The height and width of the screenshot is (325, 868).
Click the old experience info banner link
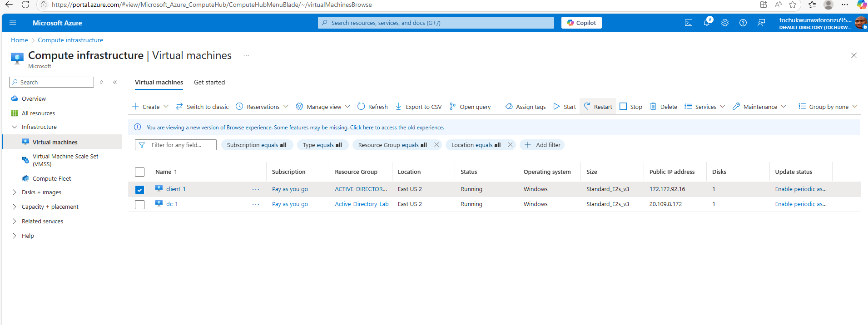tap(295, 128)
